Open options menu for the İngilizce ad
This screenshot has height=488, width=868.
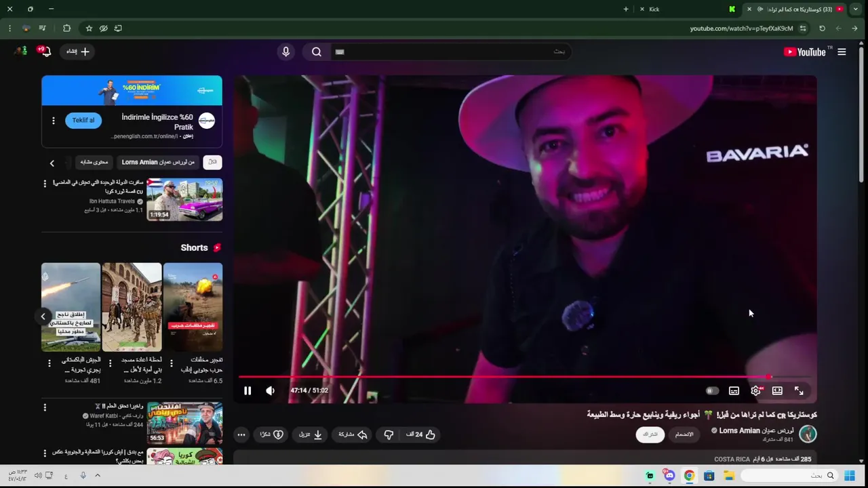pos(53,120)
